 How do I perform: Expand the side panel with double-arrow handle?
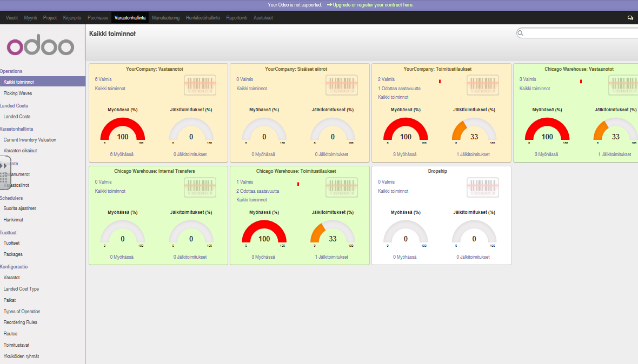(4, 166)
